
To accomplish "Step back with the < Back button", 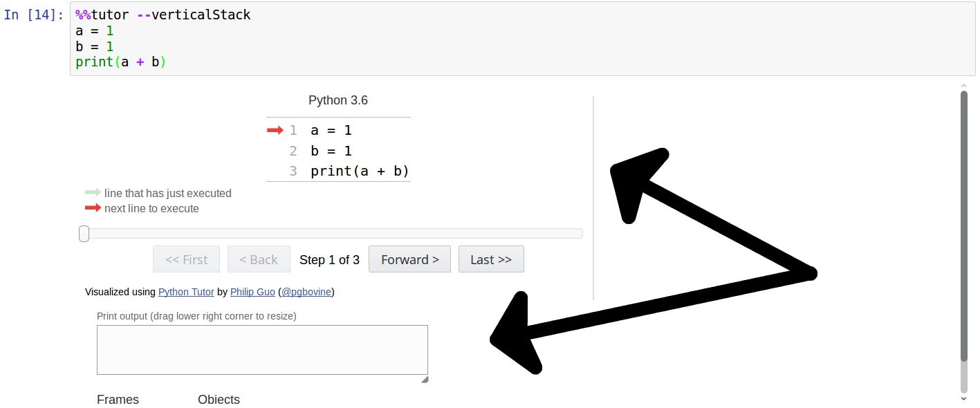I will (x=259, y=259).
